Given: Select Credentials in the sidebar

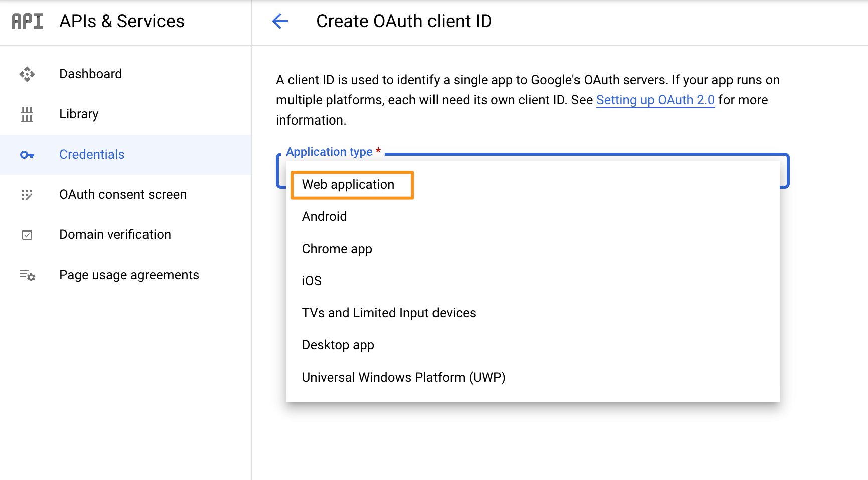Looking at the screenshot, I should click(125, 155).
